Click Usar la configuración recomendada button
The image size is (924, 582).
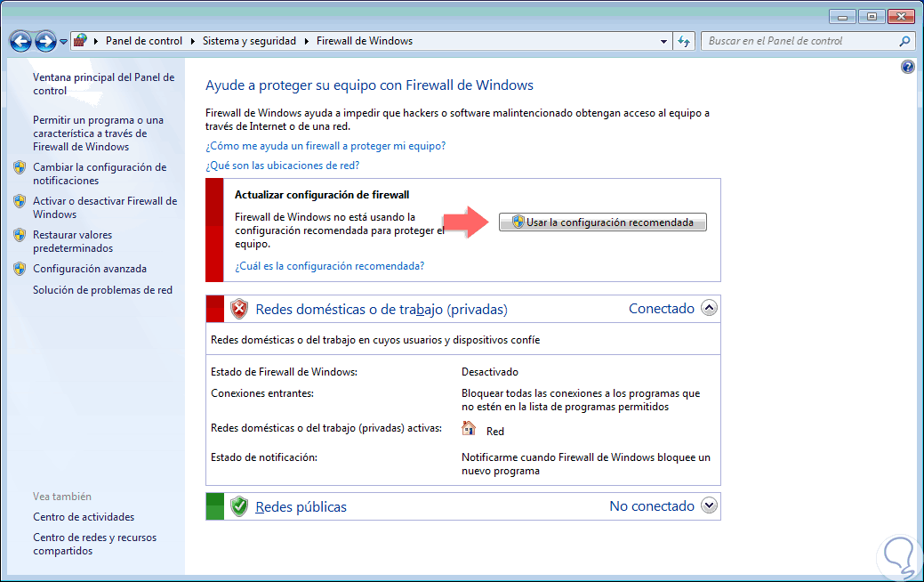602,222
